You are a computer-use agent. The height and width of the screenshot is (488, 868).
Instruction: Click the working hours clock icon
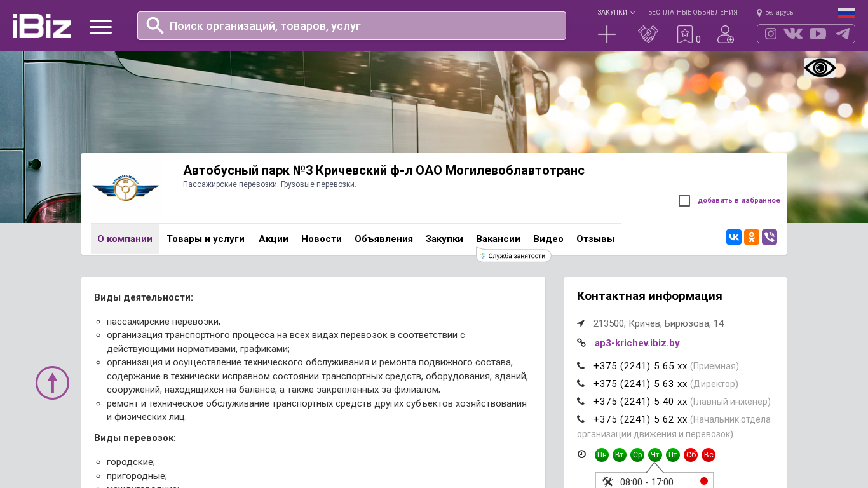(581, 454)
